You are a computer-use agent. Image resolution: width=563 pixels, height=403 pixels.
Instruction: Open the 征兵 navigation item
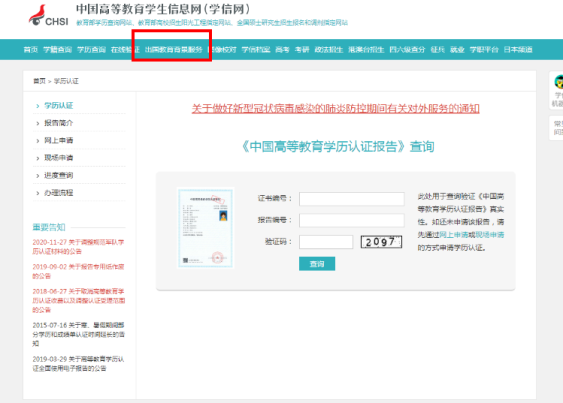point(438,50)
